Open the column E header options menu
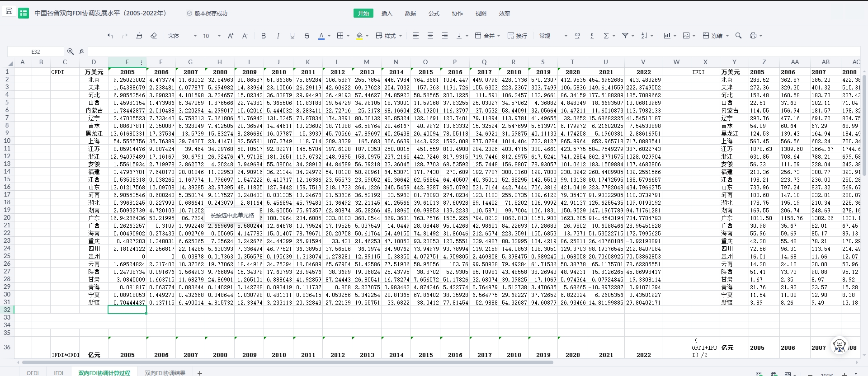The width and height of the screenshot is (868, 376). pos(142,63)
